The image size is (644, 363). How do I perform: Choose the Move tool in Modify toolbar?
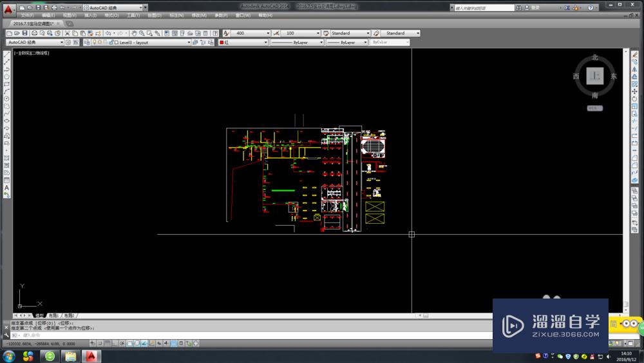pyautogui.click(x=634, y=92)
